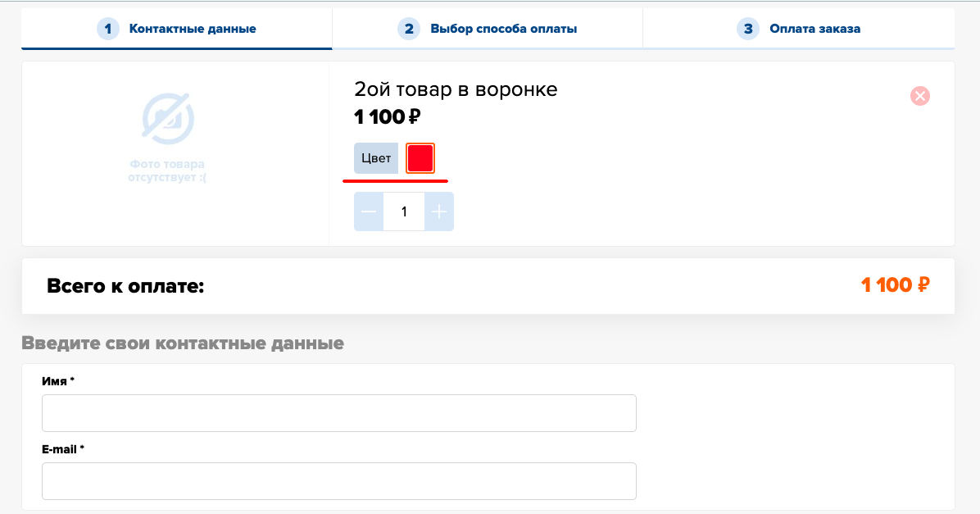
Task: Click the "Всего к оплате:" label
Action: click(x=125, y=285)
